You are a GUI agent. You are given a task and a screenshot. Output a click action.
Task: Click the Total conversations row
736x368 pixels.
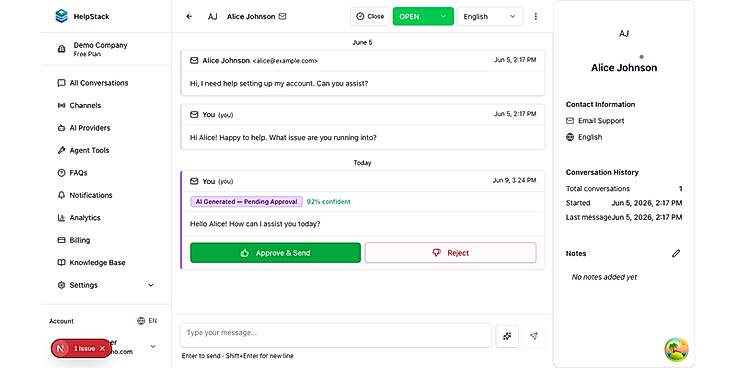[624, 189]
